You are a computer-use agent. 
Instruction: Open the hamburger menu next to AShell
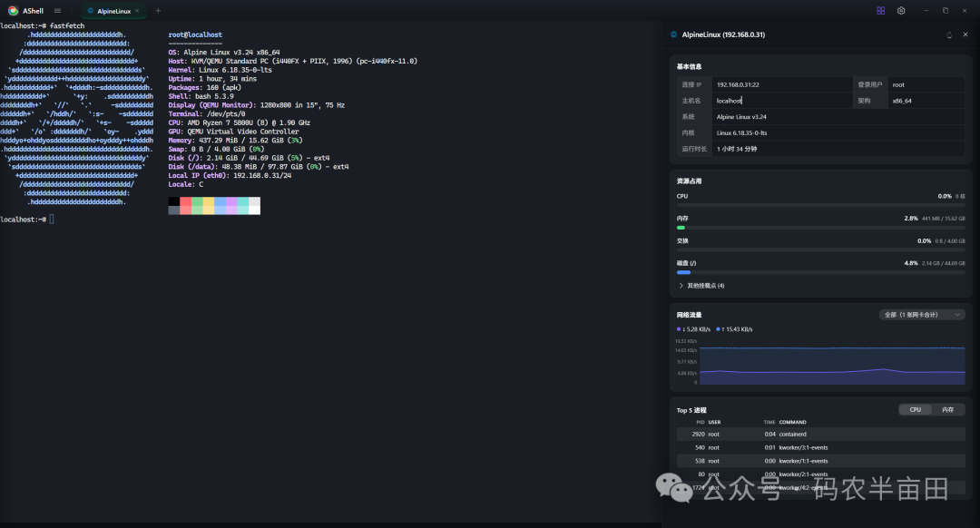(57, 11)
